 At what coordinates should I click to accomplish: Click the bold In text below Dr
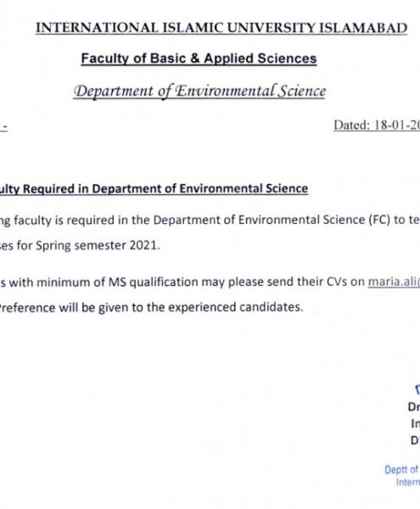[x=415, y=423]
